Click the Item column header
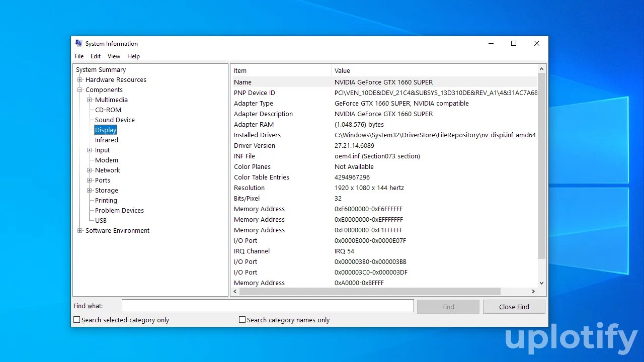The height and width of the screenshot is (362, 644). (281, 70)
